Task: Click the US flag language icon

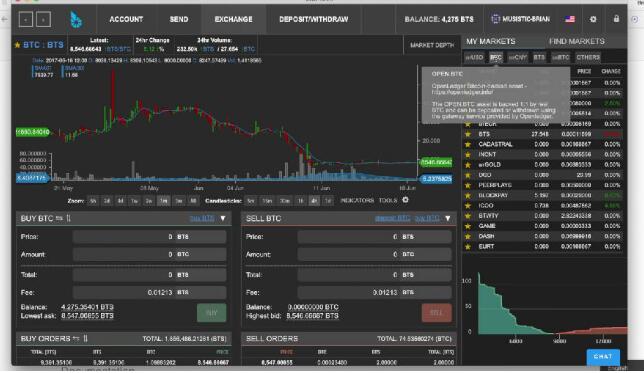Action: click(x=570, y=19)
